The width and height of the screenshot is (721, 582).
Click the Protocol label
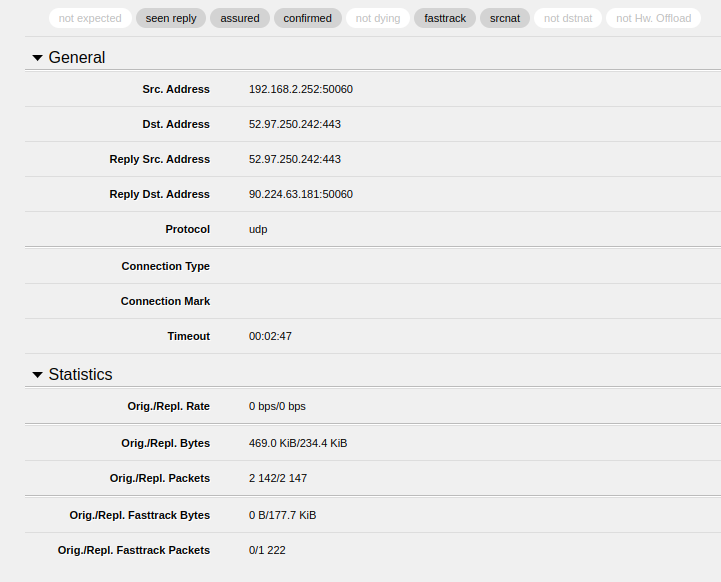tap(188, 229)
